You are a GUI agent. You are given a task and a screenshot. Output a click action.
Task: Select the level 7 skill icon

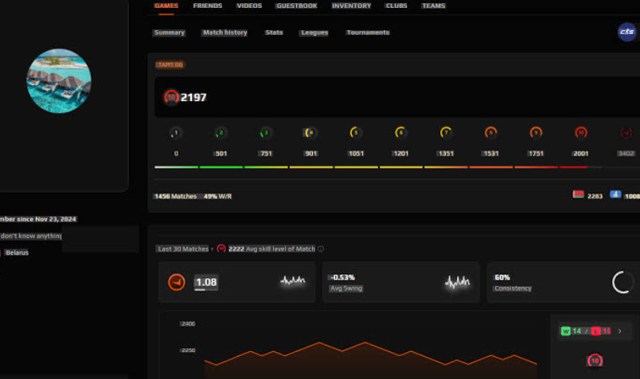pos(446,133)
